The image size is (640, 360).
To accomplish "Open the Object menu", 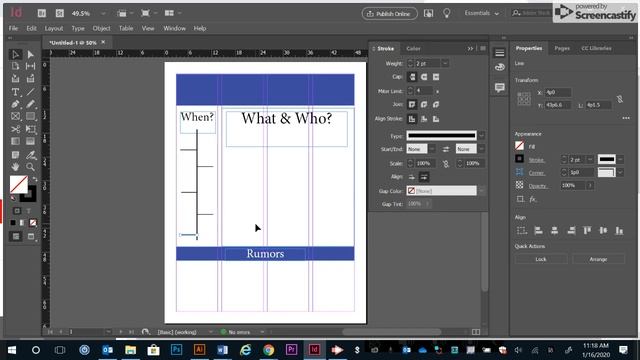I will pyautogui.click(x=101, y=28).
